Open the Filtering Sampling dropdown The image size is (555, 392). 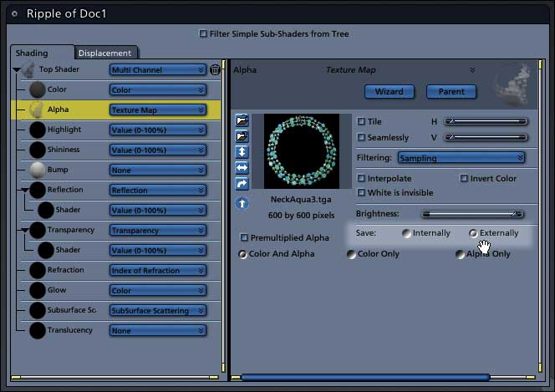(x=461, y=157)
